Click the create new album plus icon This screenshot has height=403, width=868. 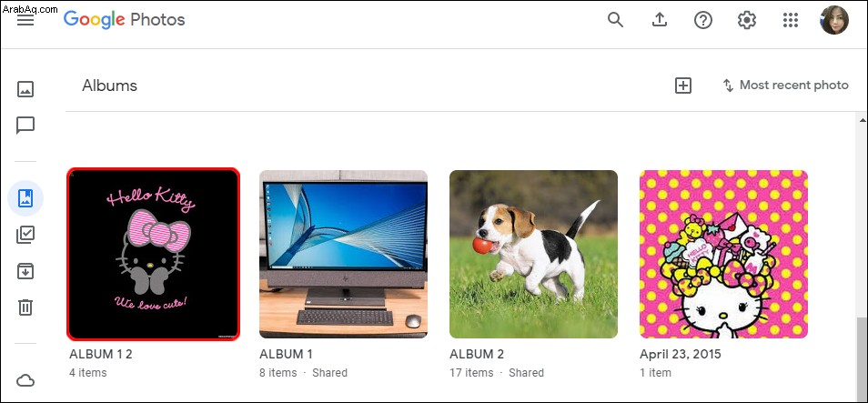(683, 86)
